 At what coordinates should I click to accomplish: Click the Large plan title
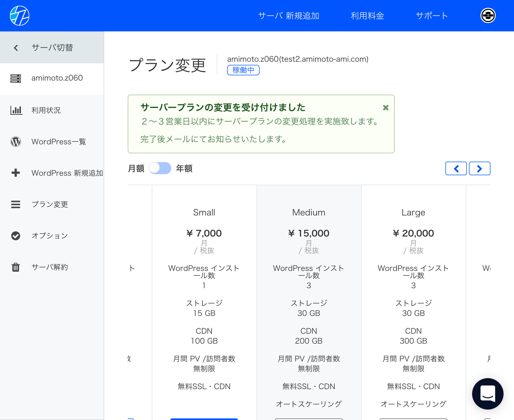coord(413,213)
